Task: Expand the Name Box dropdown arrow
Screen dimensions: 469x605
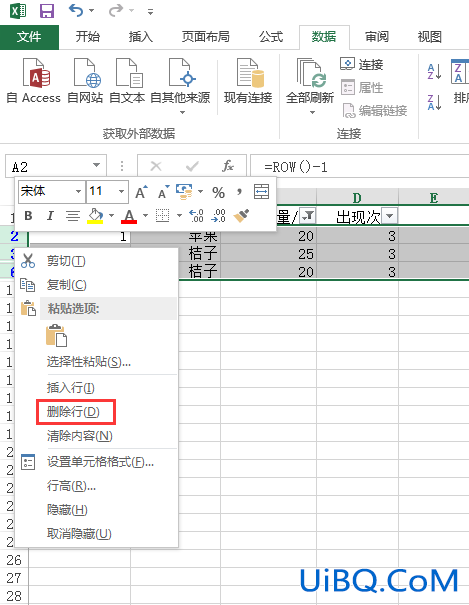Action: (x=96, y=166)
